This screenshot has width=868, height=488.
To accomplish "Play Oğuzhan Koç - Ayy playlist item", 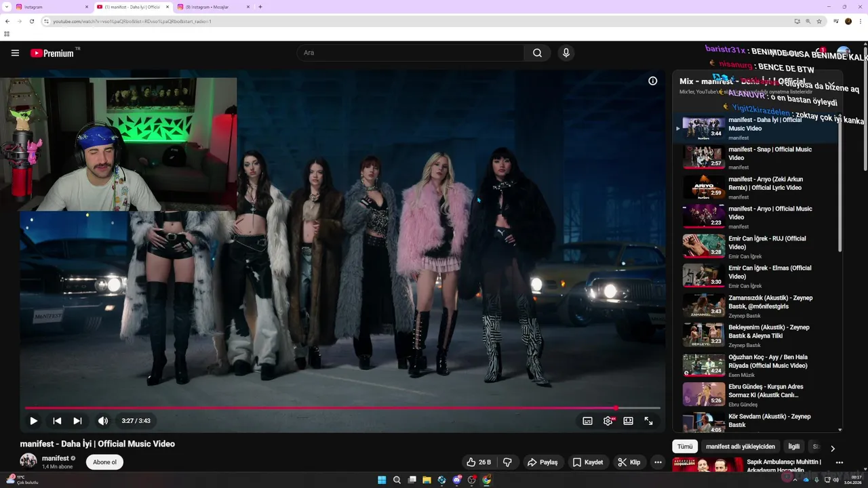I will [x=757, y=365].
